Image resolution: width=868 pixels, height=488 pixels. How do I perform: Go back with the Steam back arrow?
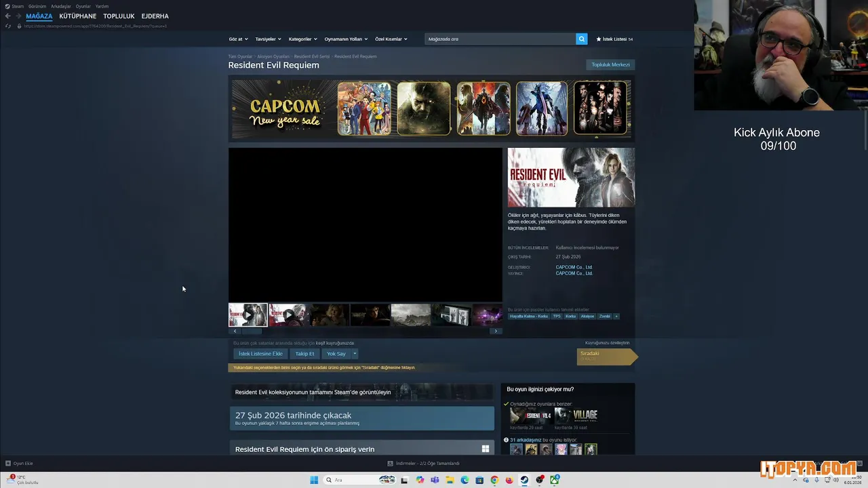pos(8,16)
